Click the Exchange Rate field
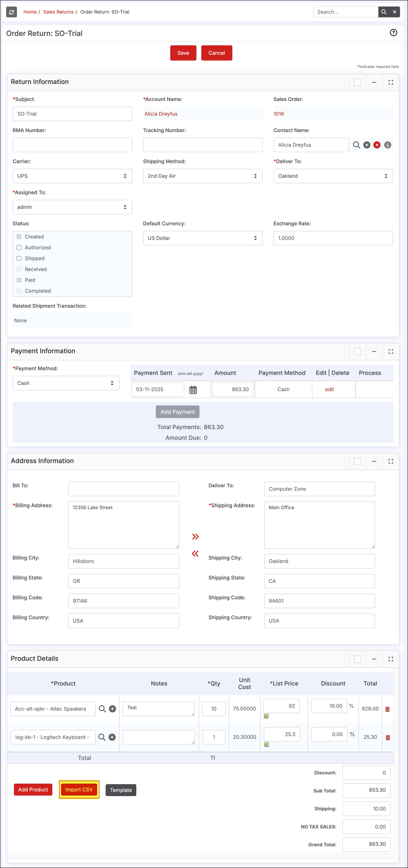 [x=333, y=238]
